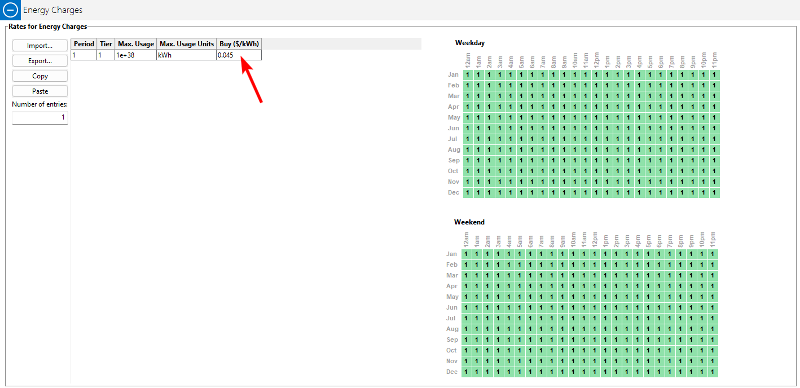
Task: Click the Copy button
Action: (40, 76)
